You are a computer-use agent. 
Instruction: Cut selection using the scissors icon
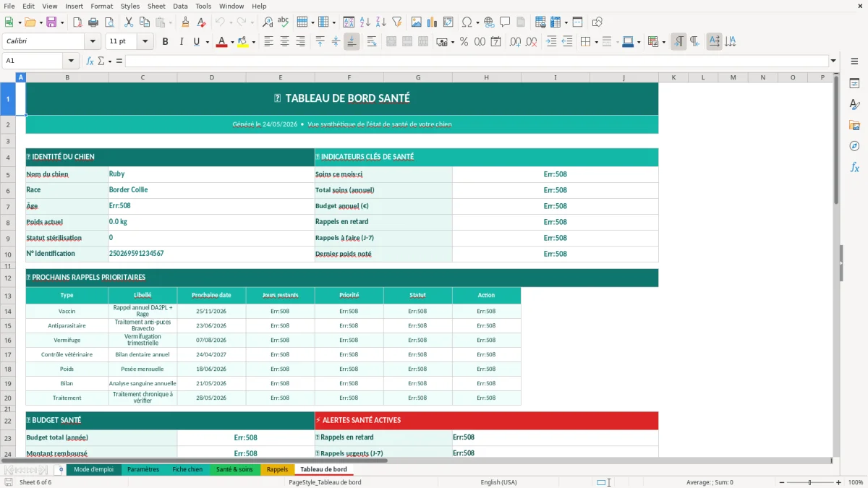pyautogui.click(x=128, y=22)
